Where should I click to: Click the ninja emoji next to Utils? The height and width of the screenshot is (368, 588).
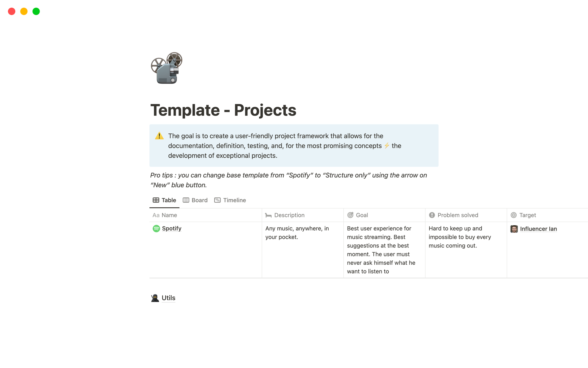tap(155, 297)
